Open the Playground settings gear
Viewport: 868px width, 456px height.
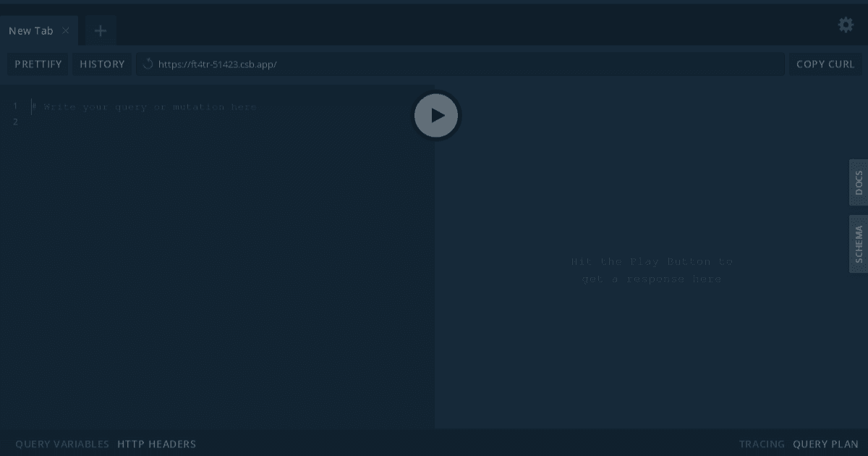[x=845, y=25]
